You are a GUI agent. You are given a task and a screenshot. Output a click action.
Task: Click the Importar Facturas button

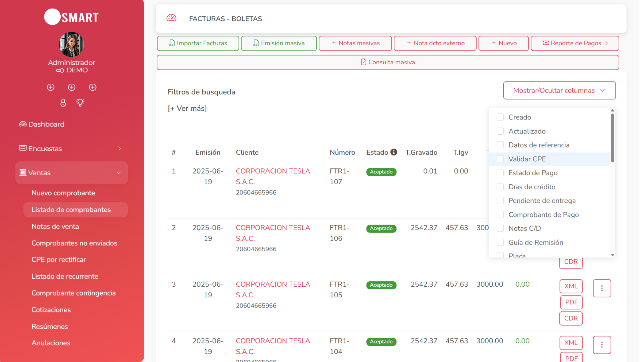pyautogui.click(x=198, y=43)
